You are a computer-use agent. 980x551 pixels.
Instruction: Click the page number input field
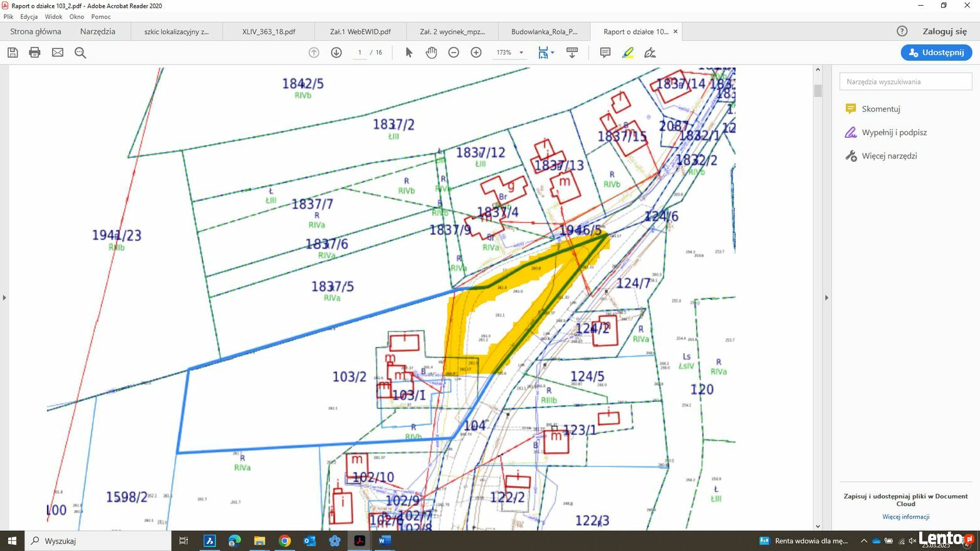360,53
